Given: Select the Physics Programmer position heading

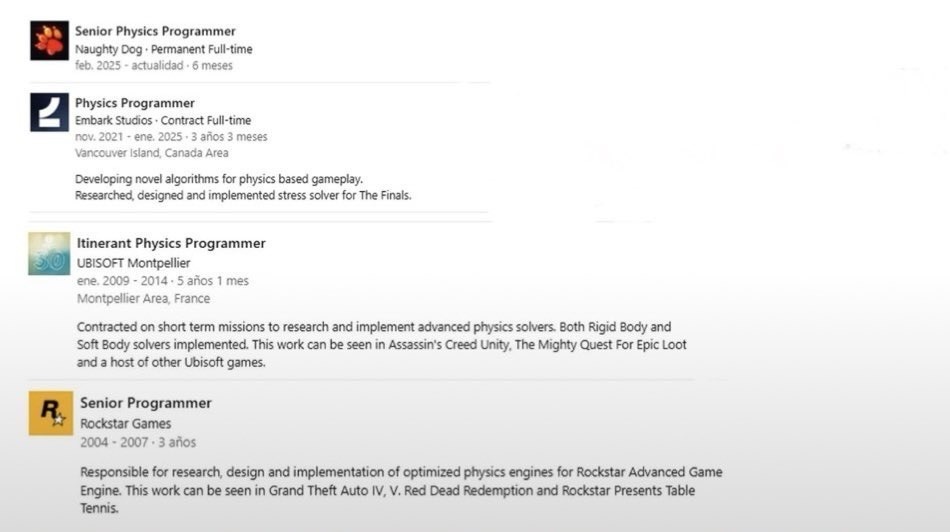Looking at the screenshot, I should 135,103.
